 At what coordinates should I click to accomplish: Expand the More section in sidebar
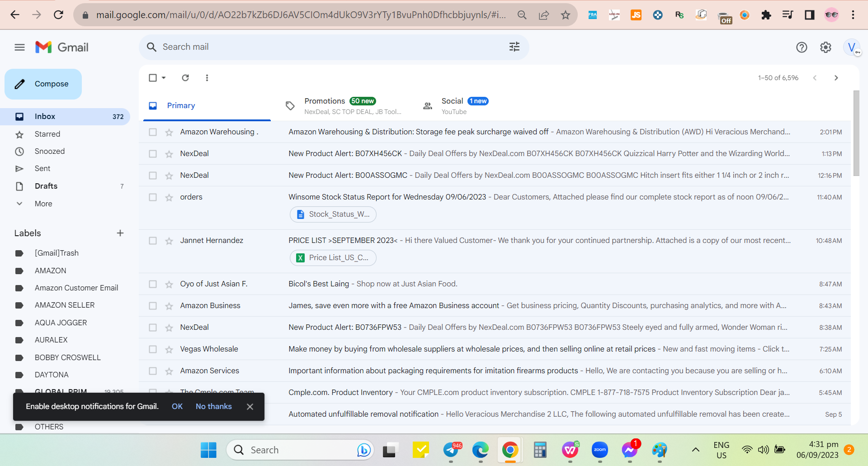[x=43, y=204]
